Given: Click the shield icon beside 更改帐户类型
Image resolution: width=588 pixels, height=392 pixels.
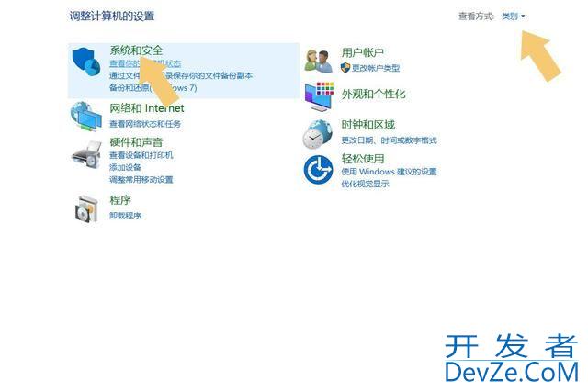Looking at the screenshot, I should pos(345,68).
